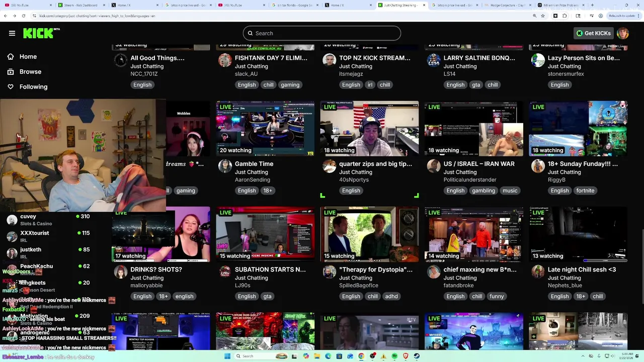Click the funny tag under fatandbroke
644x362 pixels.
tap(497, 296)
